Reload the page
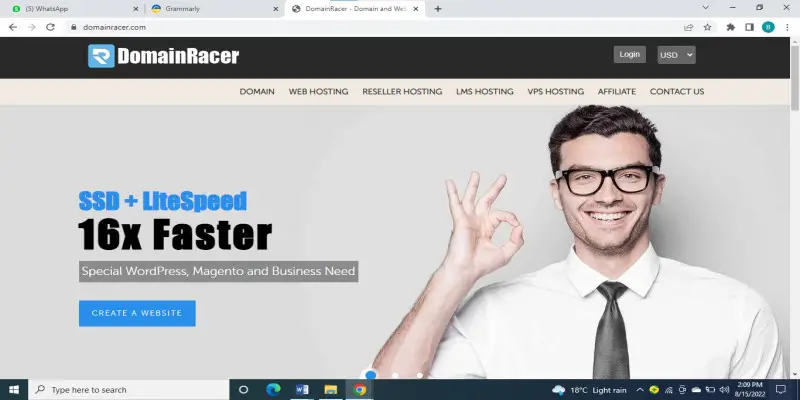Screen dimensions: 800x400 coord(50,27)
